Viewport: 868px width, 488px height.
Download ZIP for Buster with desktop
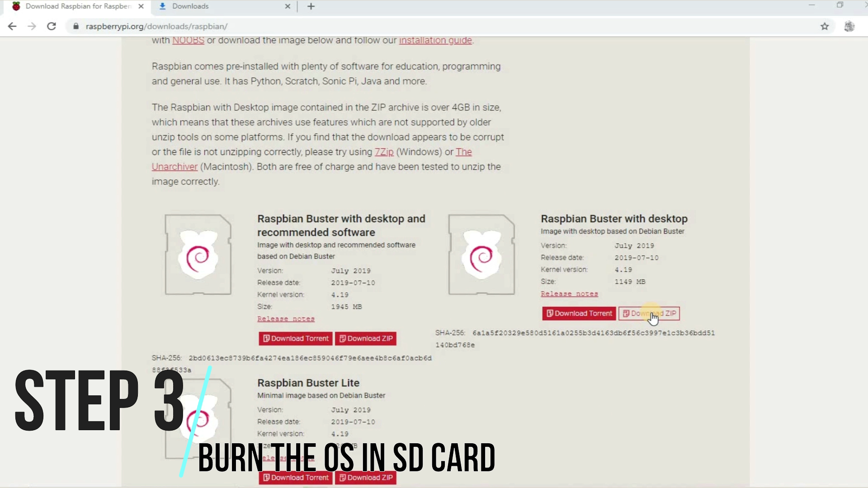click(649, 314)
